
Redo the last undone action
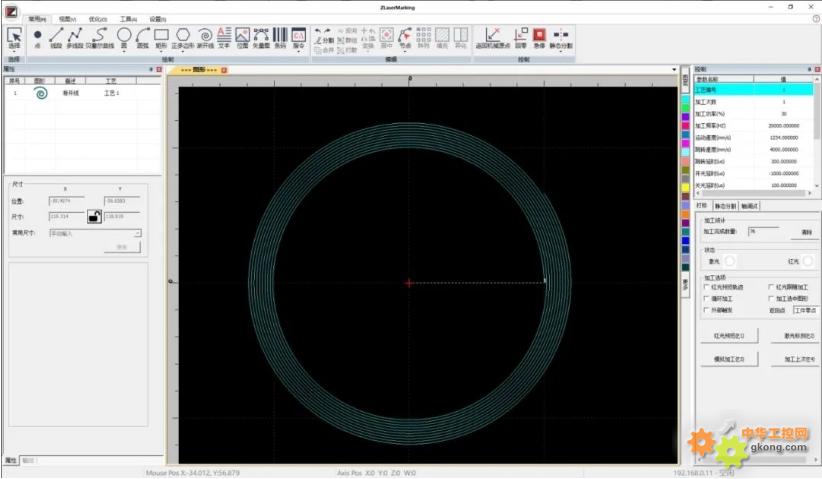point(327,32)
